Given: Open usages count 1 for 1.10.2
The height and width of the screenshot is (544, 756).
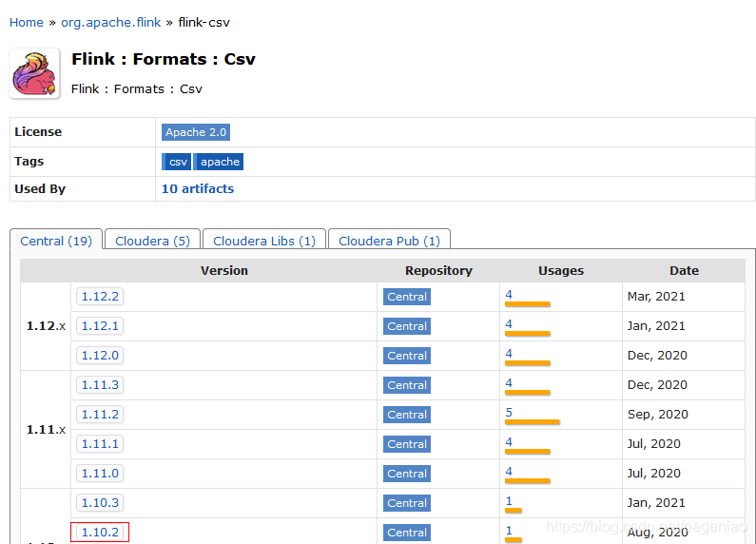Looking at the screenshot, I should pos(509,530).
